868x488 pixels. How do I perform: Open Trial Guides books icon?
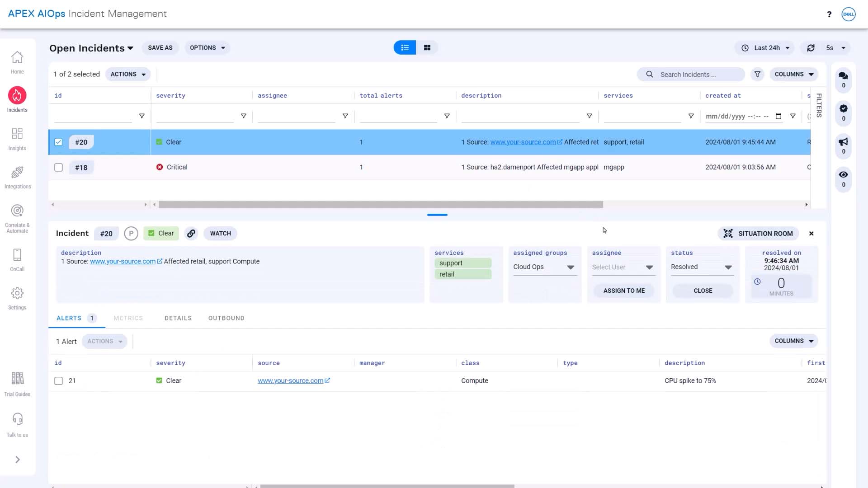coord(17,378)
